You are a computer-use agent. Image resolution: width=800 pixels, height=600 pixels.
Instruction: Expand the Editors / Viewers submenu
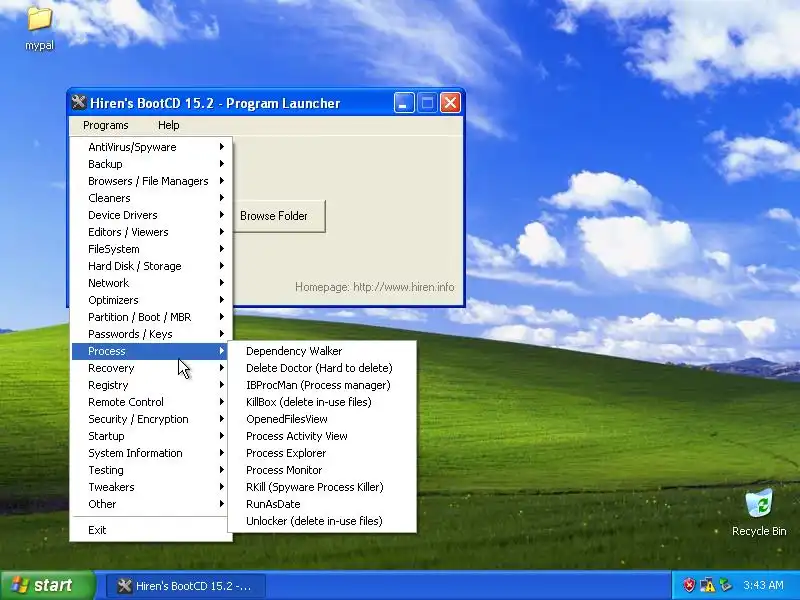coord(152,232)
